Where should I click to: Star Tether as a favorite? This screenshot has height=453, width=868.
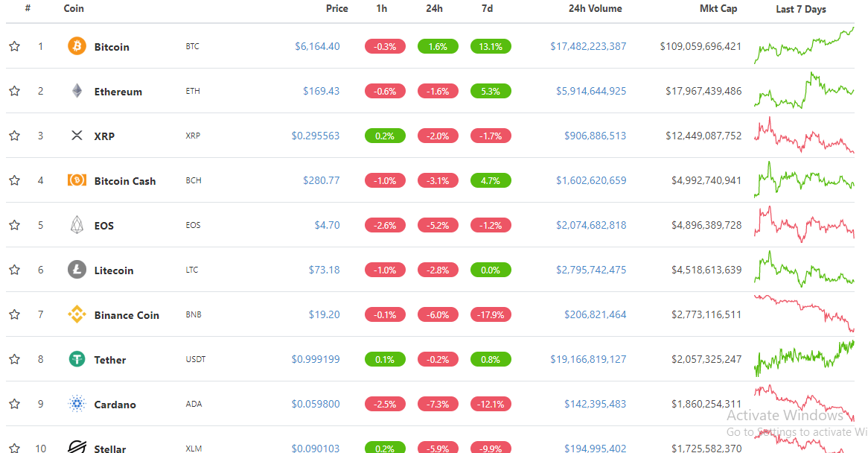15,359
